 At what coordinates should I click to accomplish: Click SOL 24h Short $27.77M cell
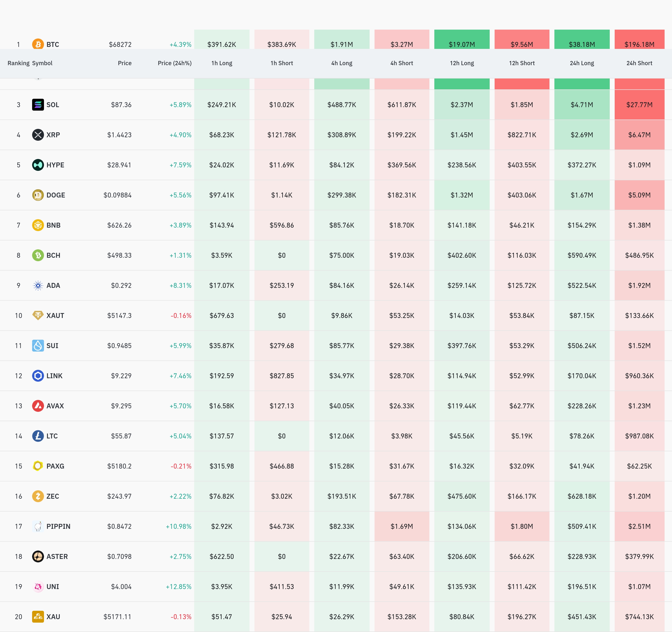pos(639,105)
